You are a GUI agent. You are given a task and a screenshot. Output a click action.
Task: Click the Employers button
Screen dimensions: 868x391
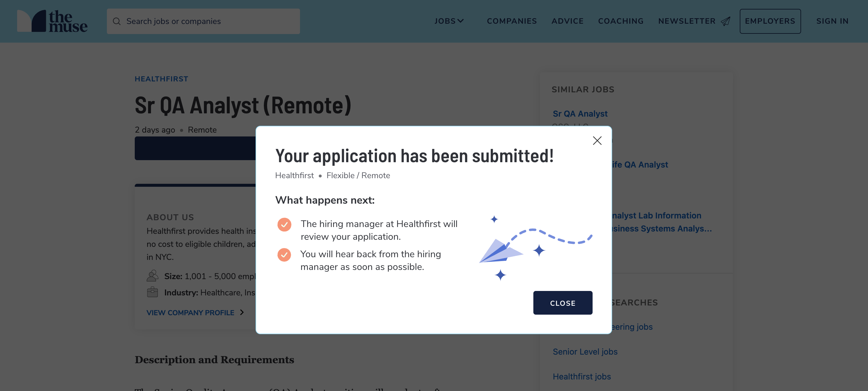[x=770, y=21]
